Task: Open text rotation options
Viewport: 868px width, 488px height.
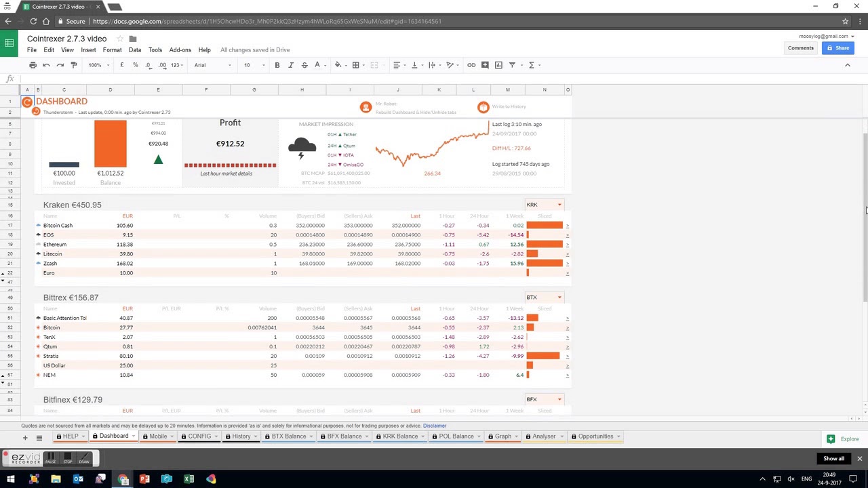Action: 450,65
